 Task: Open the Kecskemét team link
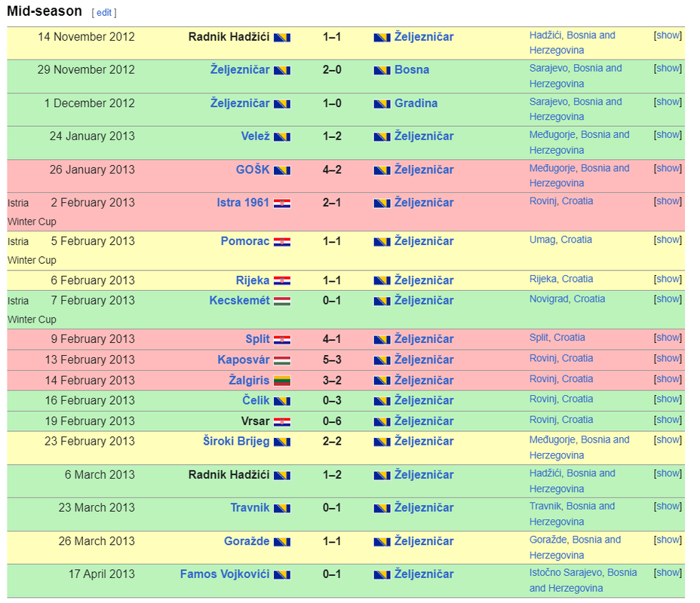[x=239, y=301]
